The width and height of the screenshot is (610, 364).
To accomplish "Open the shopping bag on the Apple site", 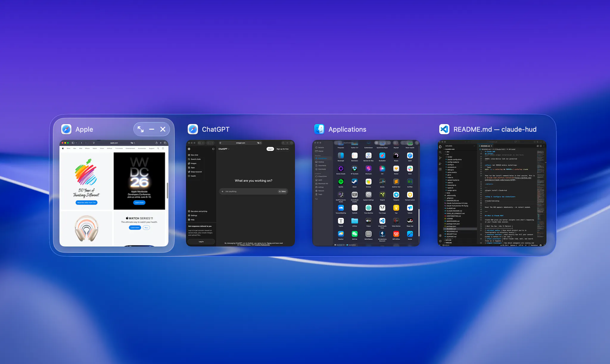I will pos(163,148).
